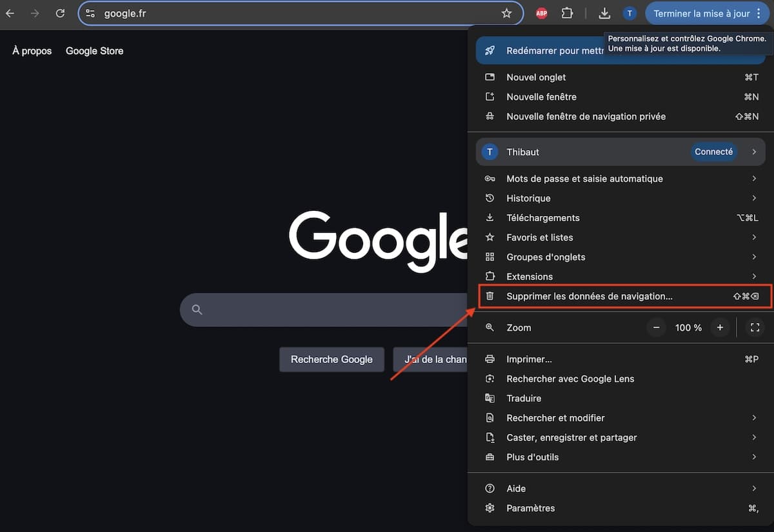774x532 pixels.
Task: Choose Traduire
Action: [620, 398]
